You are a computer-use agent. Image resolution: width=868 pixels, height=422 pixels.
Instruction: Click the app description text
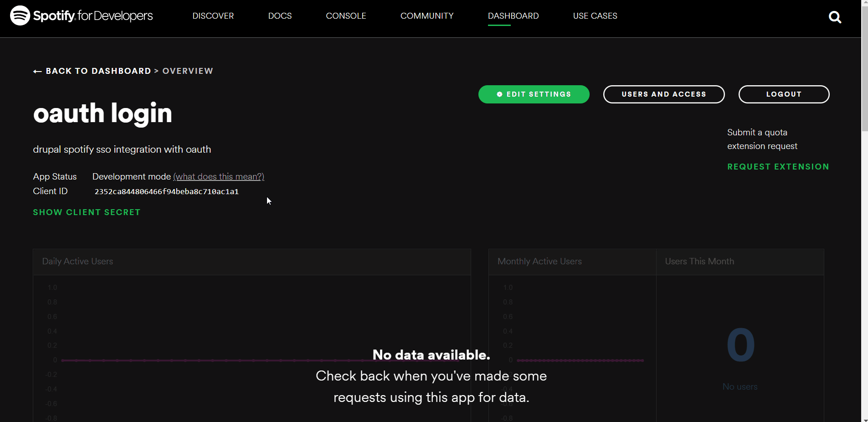coord(122,149)
